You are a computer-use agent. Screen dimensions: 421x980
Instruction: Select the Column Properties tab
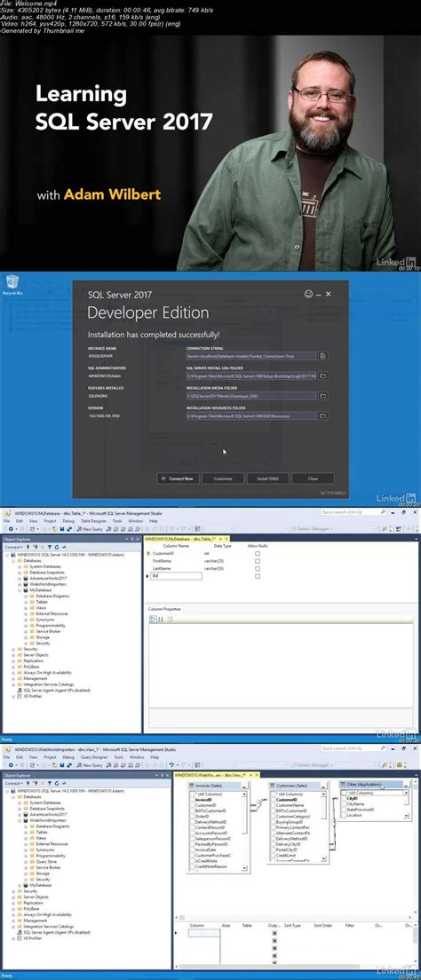tap(163, 608)
